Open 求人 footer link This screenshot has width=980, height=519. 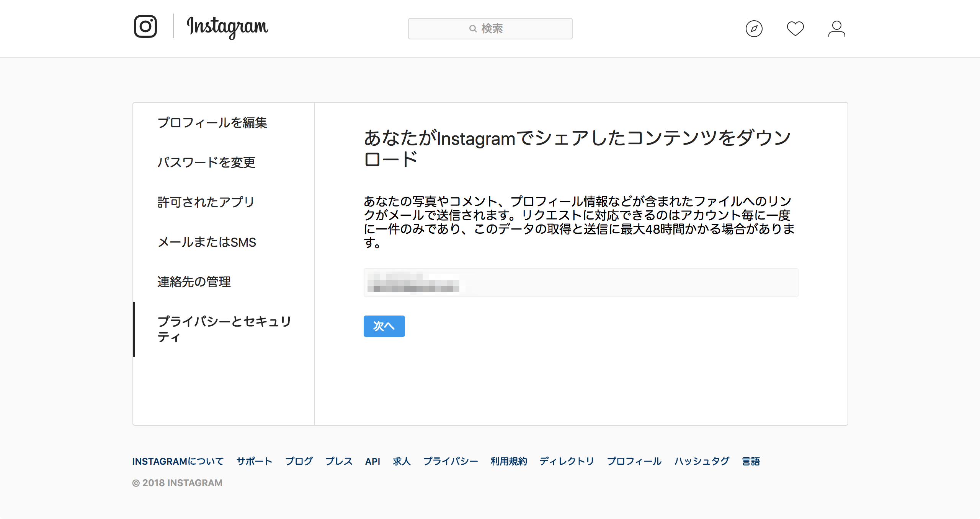[402, 461]
